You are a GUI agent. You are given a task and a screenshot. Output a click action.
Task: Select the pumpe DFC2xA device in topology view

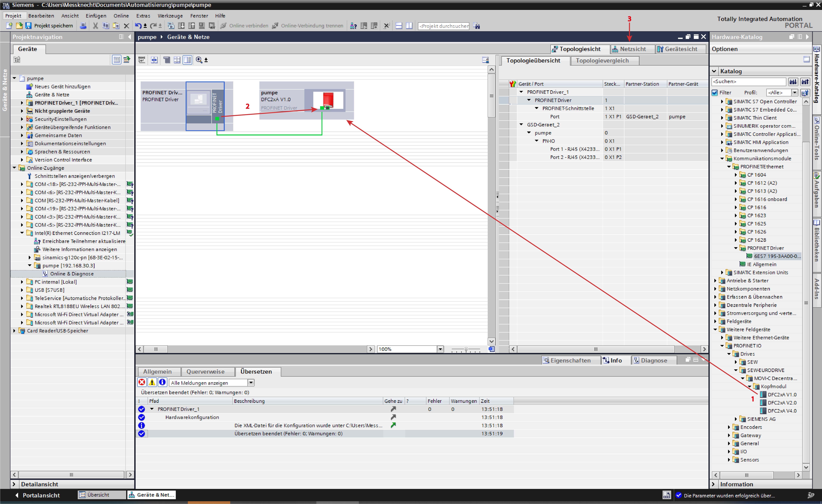306,100
